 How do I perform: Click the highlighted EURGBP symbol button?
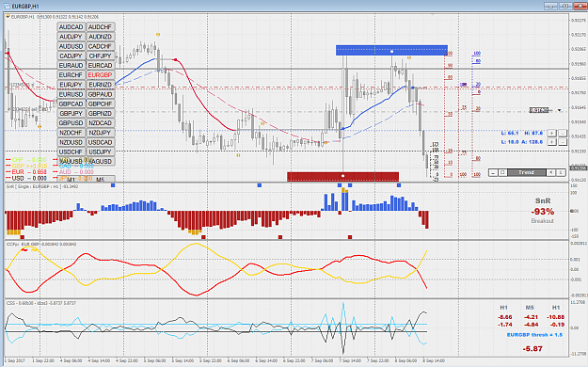100,75
